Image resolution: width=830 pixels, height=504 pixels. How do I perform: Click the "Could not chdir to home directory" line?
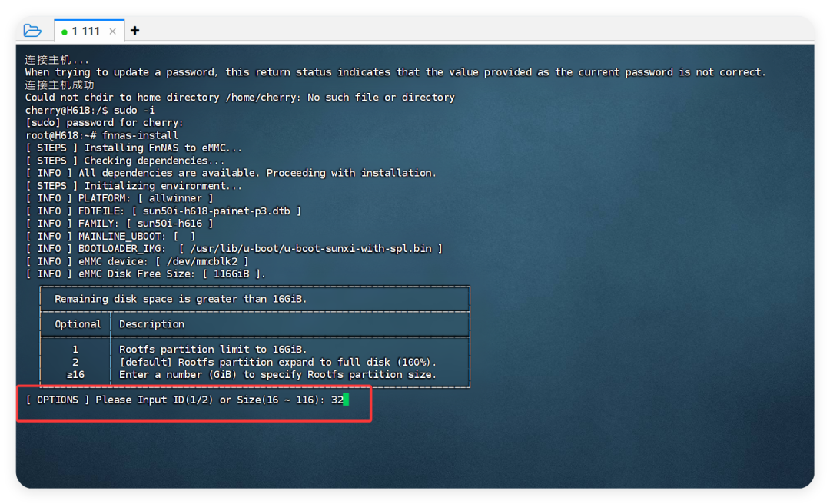240,98
